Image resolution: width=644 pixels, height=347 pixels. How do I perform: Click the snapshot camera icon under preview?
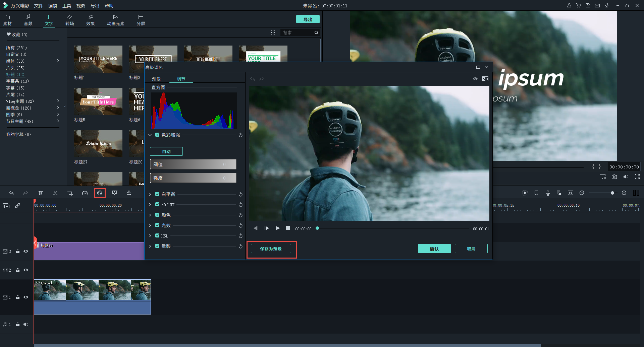[x=614, y=177]
